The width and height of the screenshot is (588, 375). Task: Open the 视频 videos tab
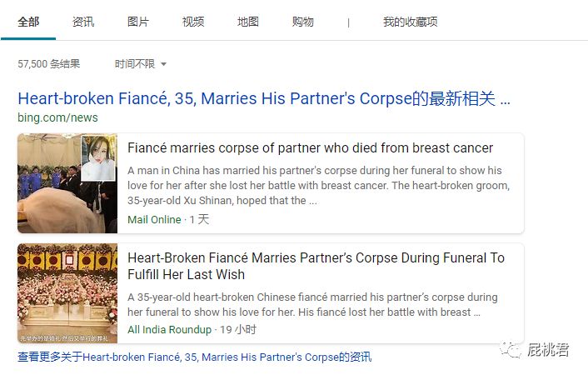tap(193, 22)
